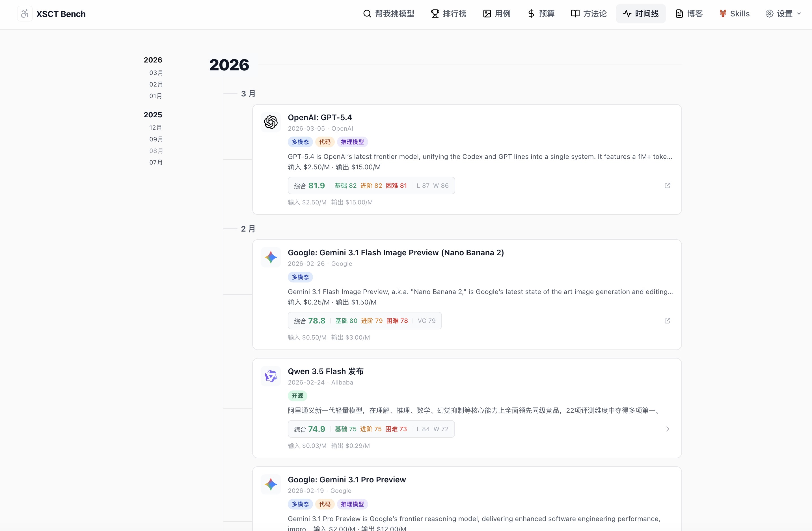
Task: Click Gemini logo on 3.1 Pro Preview card
Action: coord(271,484)
